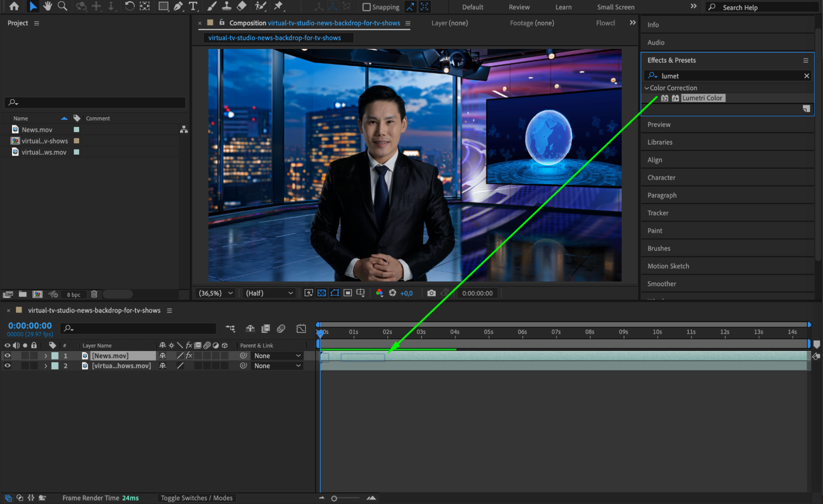Click the timeline zoom slider handle
823x504 pixels.
click(334, 498)
